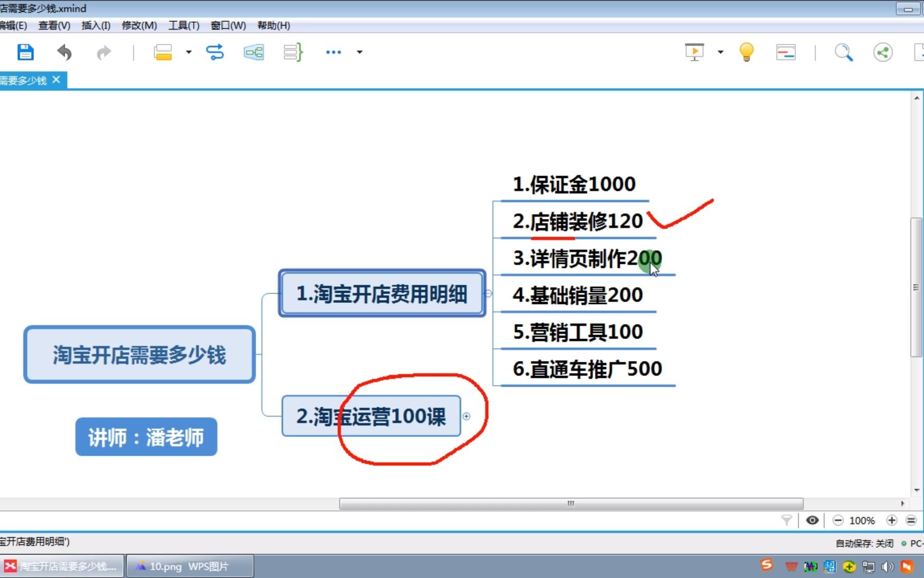Select topic 1.淘宝开店费用明细
The height and width of the screenshot is (578, 924).
point(382,293)
